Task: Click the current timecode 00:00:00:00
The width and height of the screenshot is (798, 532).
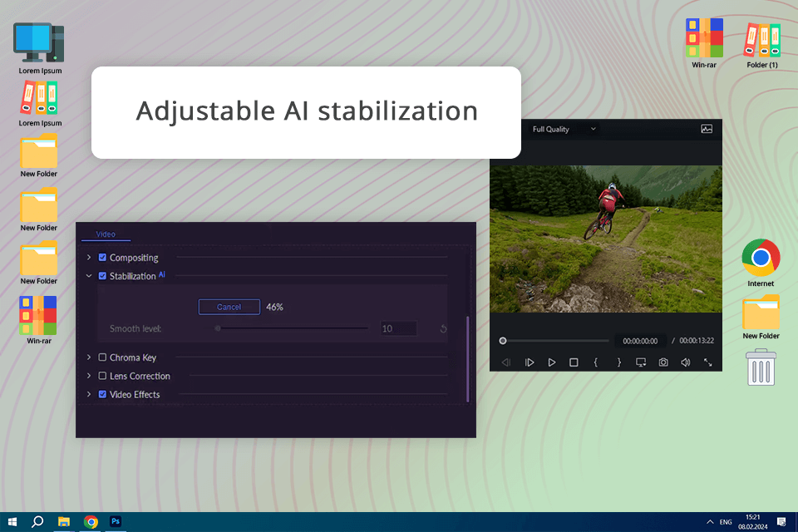Action: [640, 341]
